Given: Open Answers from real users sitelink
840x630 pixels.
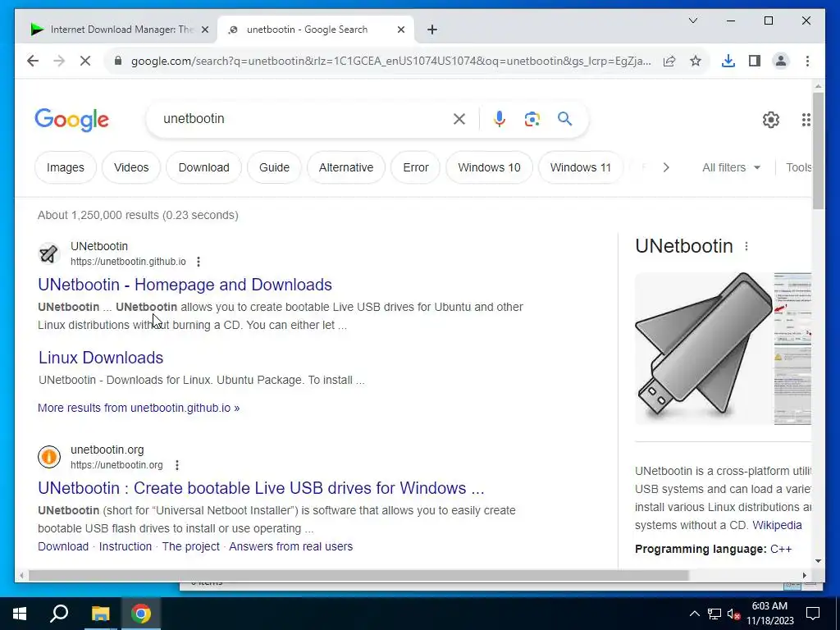Looking at the screenshot, I should pos(291,546).
